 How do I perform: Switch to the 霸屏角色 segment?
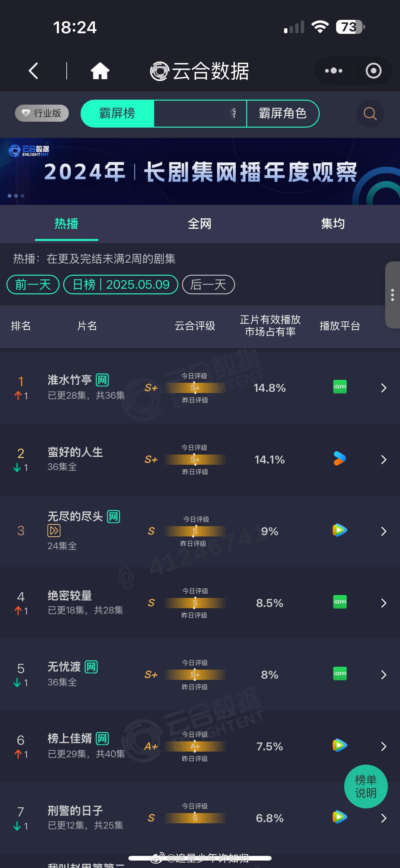pos(283,114)
